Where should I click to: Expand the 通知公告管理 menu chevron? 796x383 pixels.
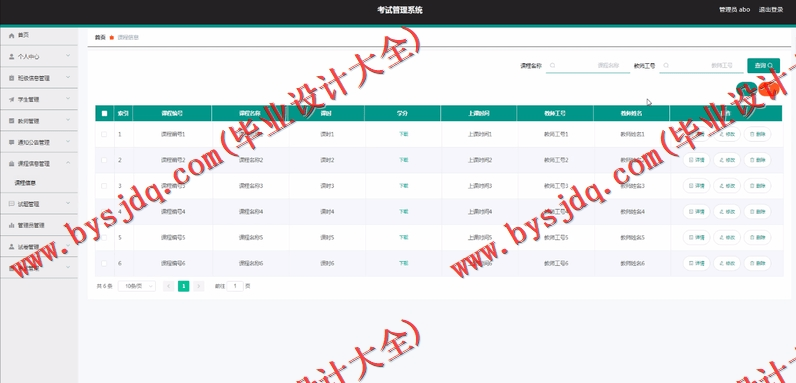click(68, 141)
